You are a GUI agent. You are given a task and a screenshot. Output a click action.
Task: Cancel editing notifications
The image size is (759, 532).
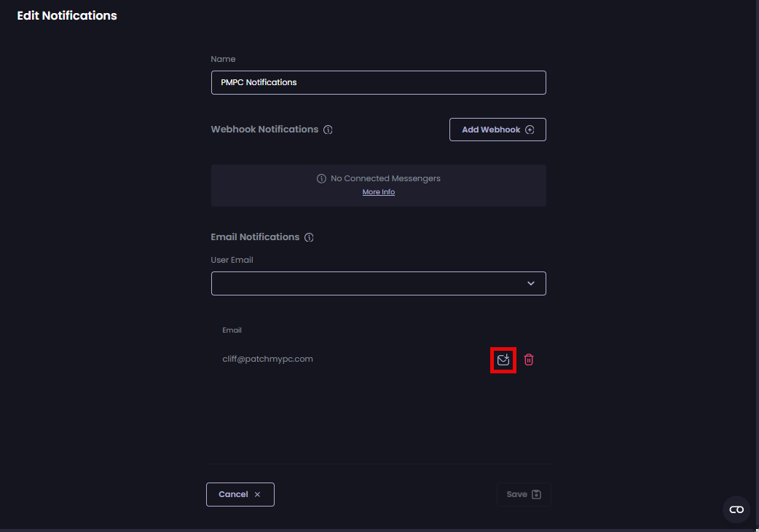240,494
